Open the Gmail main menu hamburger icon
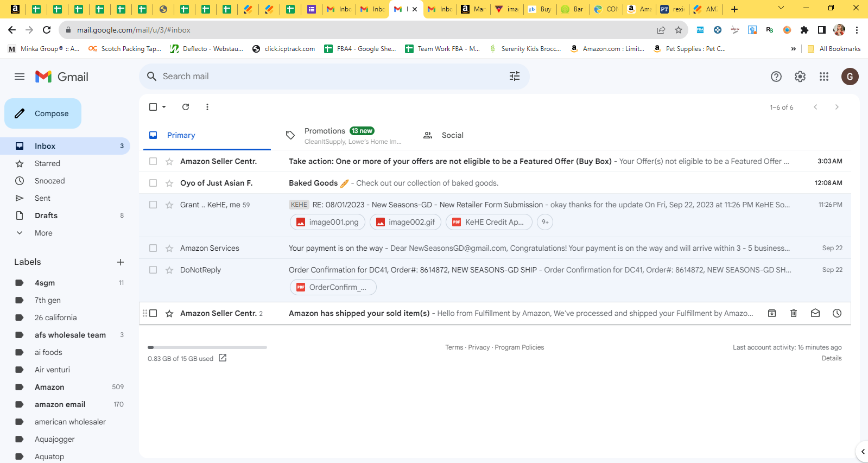The width and height of the screenshot is (868, 463). pyautogui.click(x=20, y=77)
